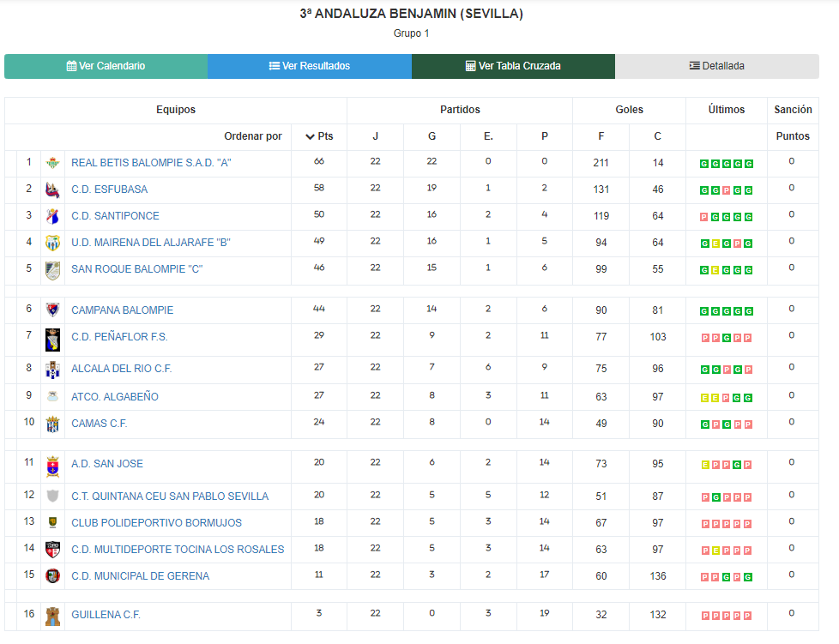Sort table by J column header

(376, 136)
